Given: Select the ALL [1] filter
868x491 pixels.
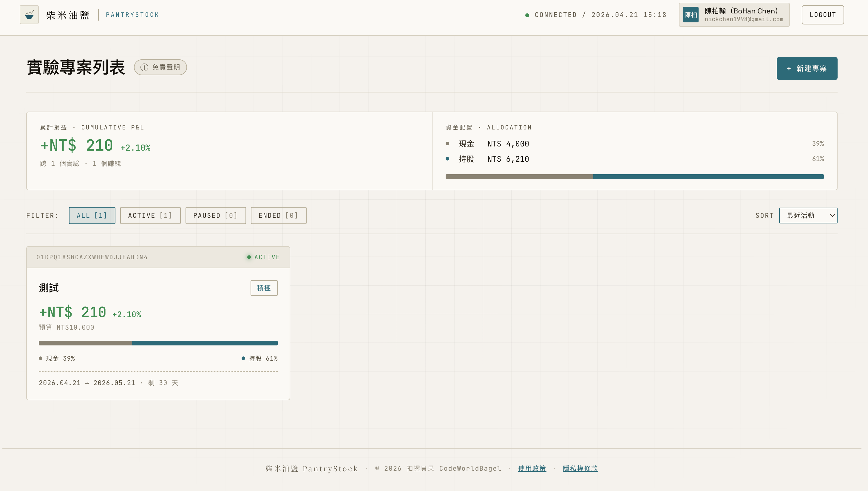Looking at the screenshot, I should 92,215.
